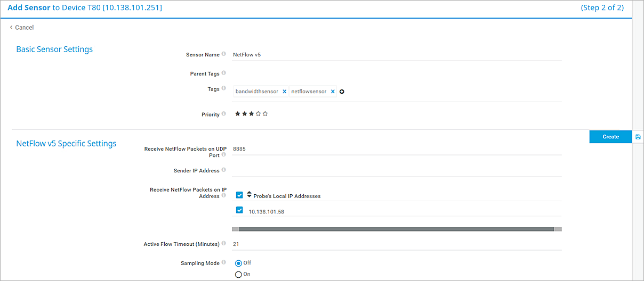Open help info for Sensor Name
Viewport: 644px width, 281px height.
point(224,54)
